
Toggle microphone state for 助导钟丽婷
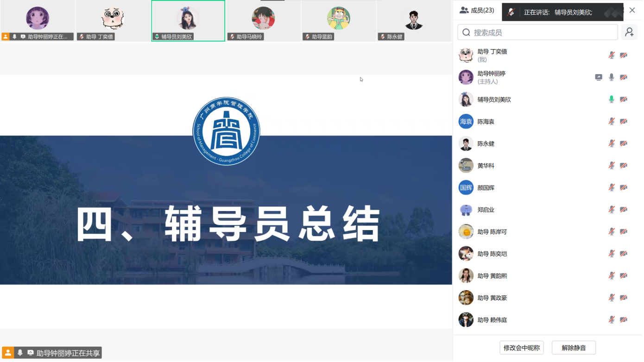(611, 77)
